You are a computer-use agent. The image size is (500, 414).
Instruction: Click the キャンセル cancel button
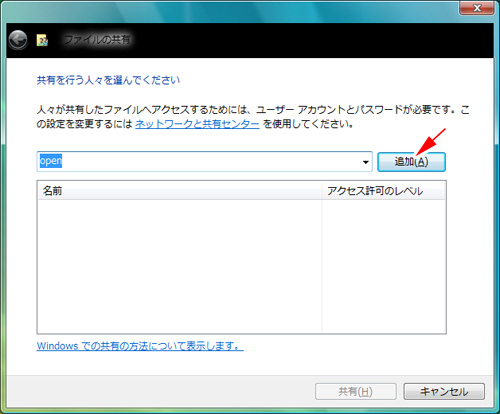click(x=444, y=391)
